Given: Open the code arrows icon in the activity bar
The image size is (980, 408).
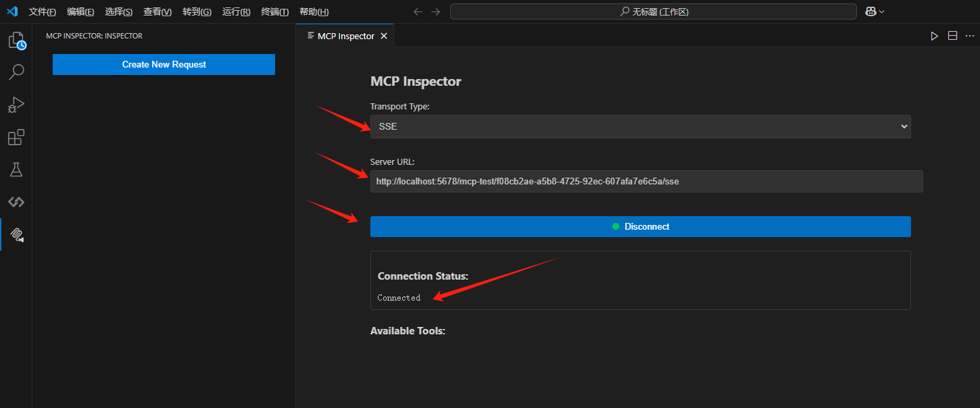Looking at the screenshot, I should click(16, 202).
